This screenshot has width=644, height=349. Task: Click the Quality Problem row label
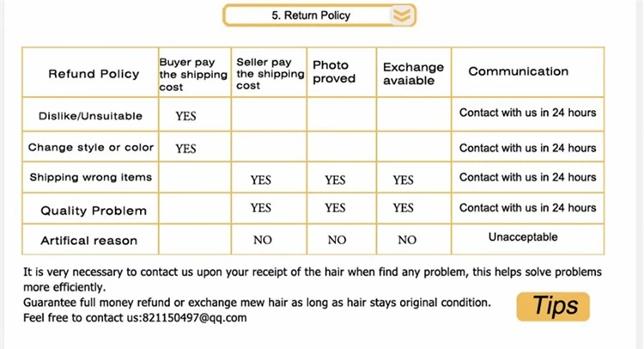pos(94,211)
